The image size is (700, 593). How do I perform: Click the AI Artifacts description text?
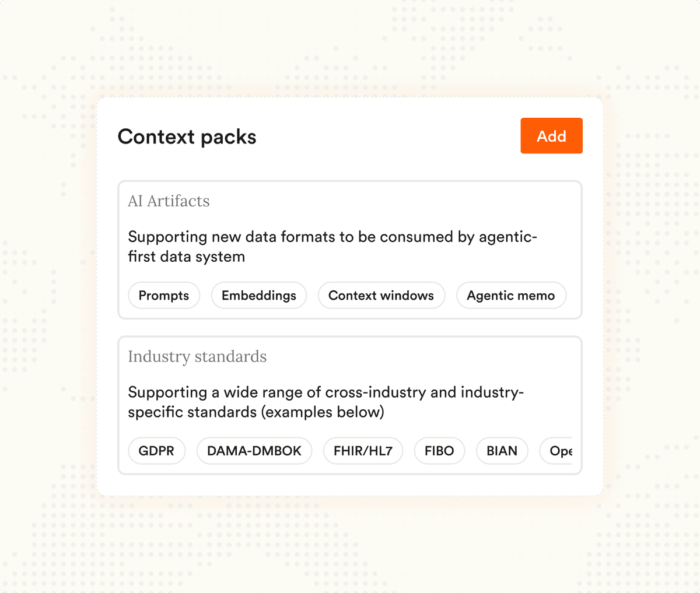332,247
